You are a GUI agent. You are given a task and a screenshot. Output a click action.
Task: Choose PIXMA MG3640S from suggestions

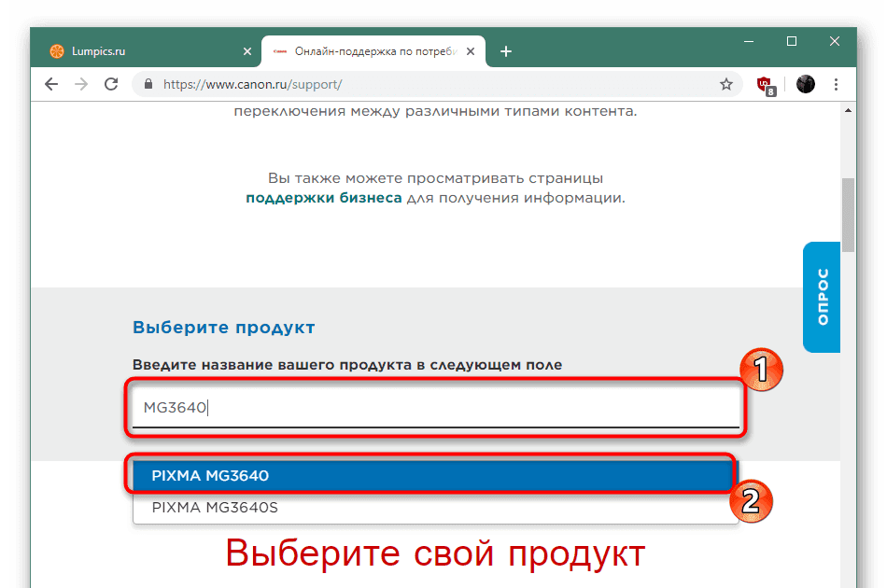(436, 508)
